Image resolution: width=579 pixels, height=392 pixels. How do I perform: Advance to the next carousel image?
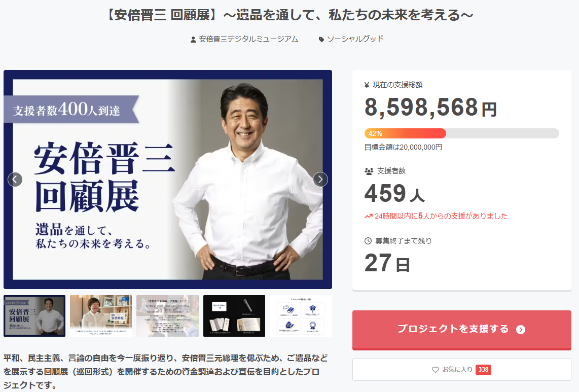(x=320, y=180)
